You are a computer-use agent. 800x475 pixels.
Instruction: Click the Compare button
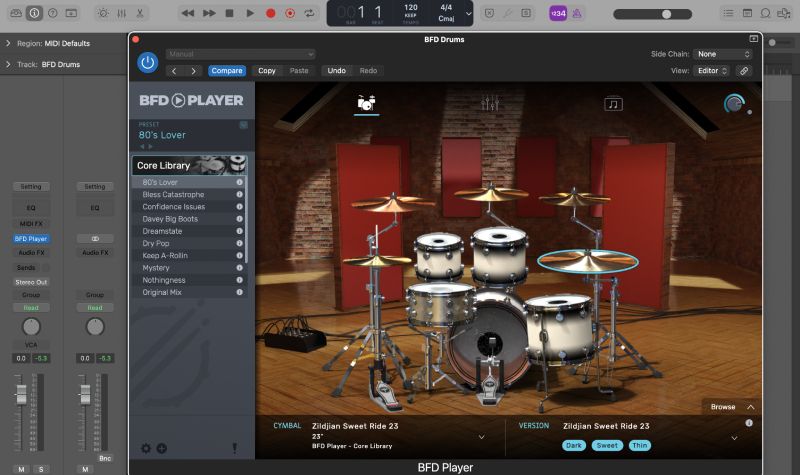[227, 71]
